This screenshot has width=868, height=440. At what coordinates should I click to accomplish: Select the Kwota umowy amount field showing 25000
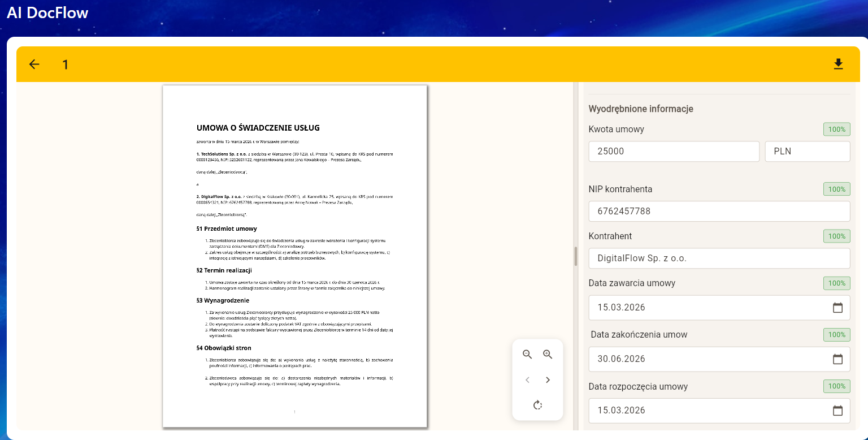(674, 151)
